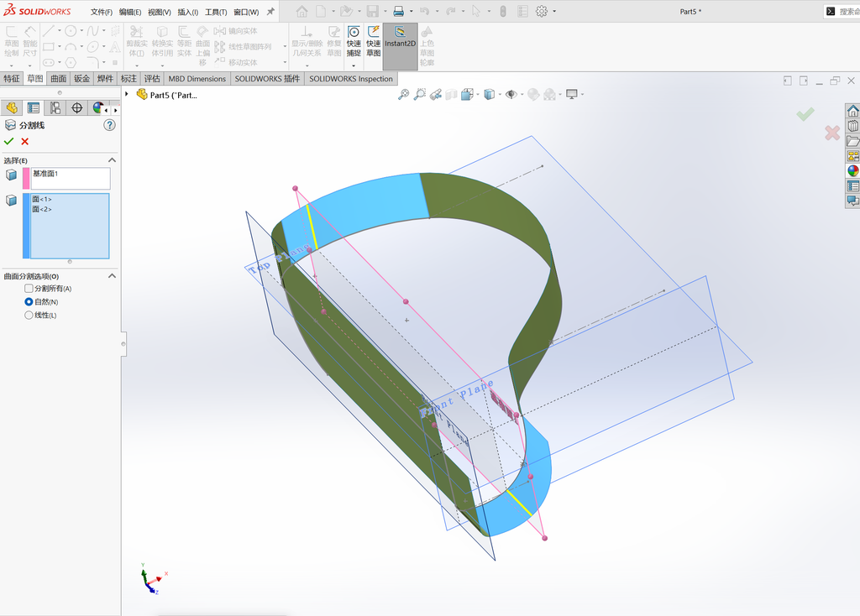
Task: Open the 窗口(W) menu
Action: (246, 12)
